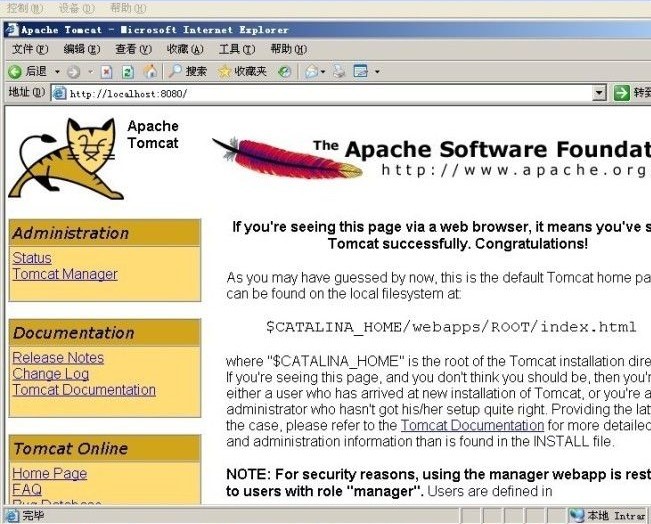Viewport: 651px width, 524px height.
Task: Click the Apache feather logo
Action: 287,158
